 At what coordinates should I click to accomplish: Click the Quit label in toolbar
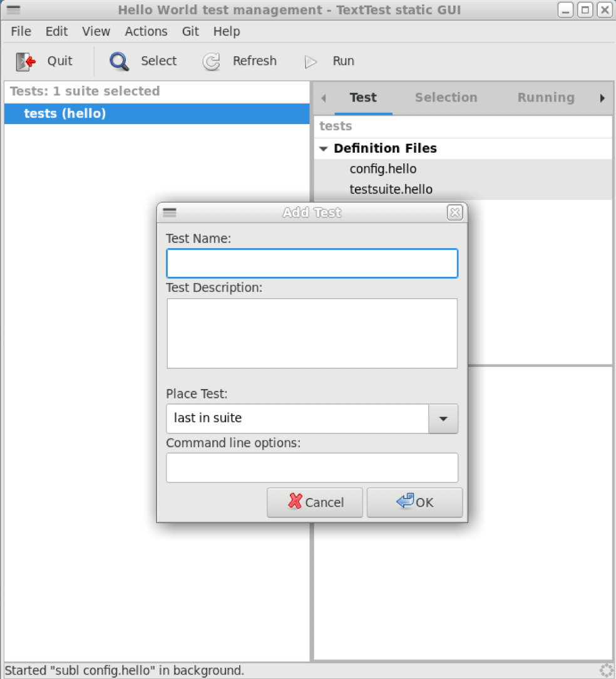[59, 61]
